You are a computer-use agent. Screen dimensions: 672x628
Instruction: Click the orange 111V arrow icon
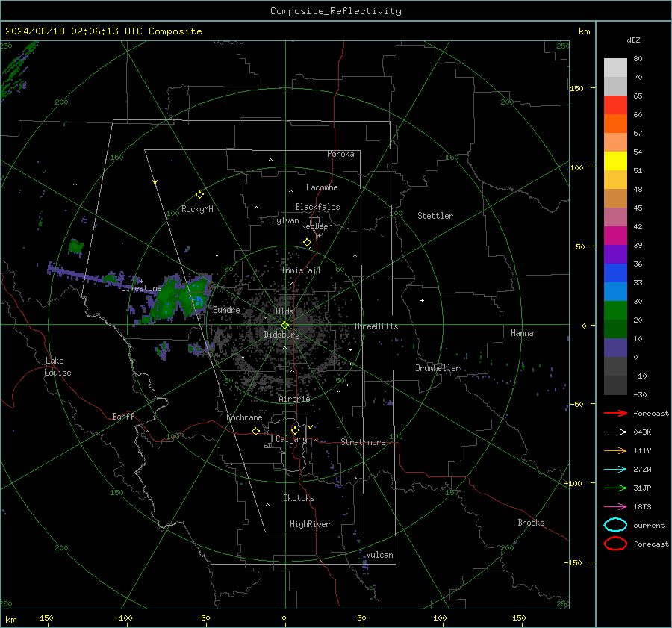(615, 450)
